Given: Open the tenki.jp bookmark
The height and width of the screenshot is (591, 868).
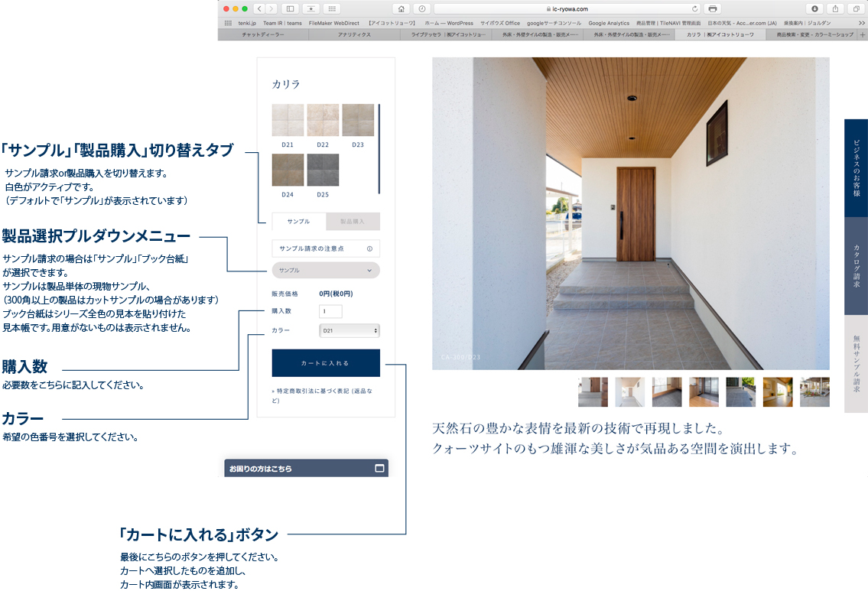Looking at the screenshot, I should 247,23.
